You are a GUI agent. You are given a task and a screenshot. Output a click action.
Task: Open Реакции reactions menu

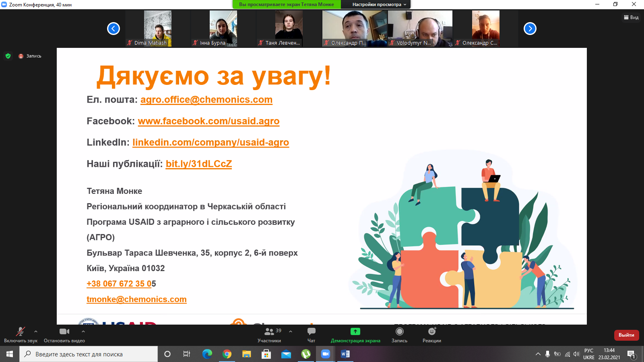click(432, 335)
